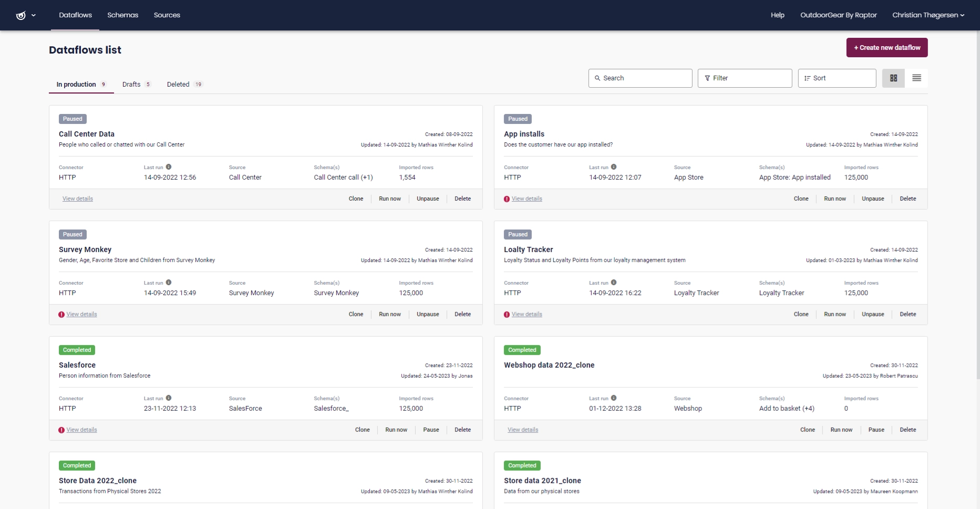Delete the Call Center Data dataflow

[x=462, y=199]
